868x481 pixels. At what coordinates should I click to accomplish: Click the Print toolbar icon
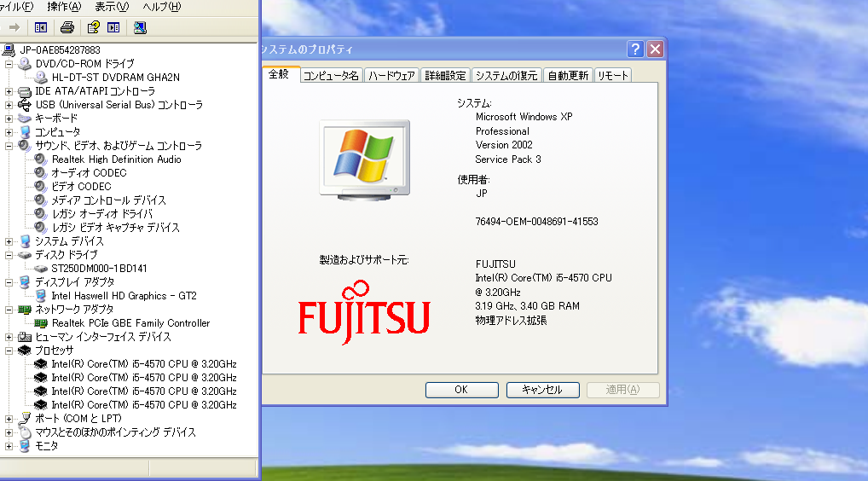tap(67, 27)
